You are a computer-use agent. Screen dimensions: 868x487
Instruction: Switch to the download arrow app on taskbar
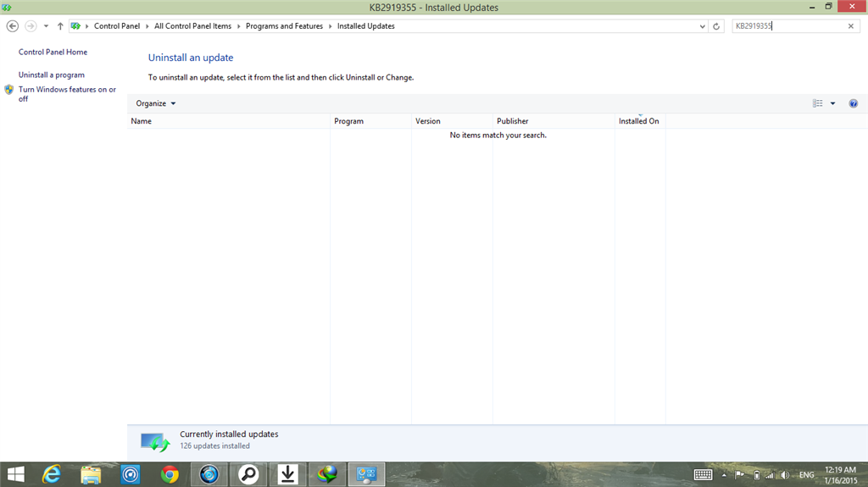click(x=288, y=474)
